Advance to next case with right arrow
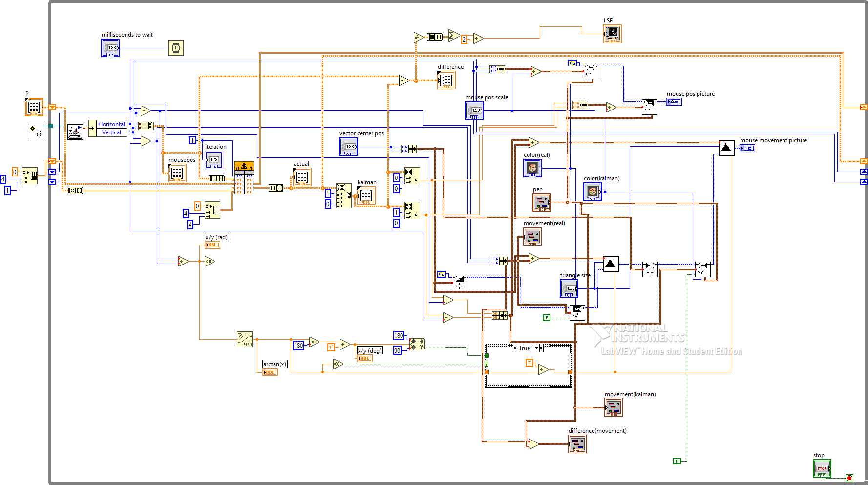Screen dimensions: 868x485 point(541,348)
